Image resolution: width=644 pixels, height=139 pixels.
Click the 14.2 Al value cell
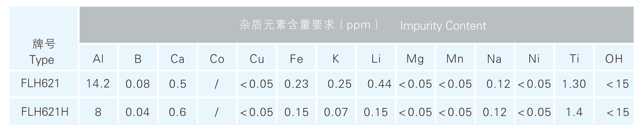coord(98,84)
